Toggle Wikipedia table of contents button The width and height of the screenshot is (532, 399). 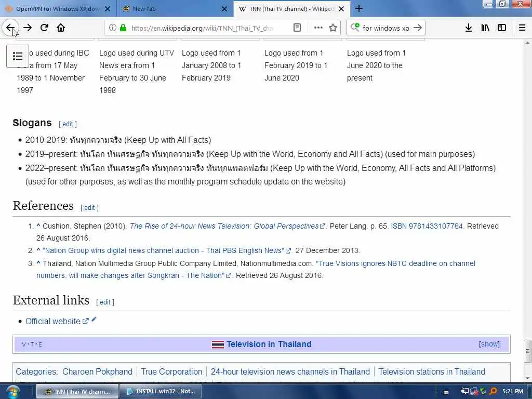tap(18, 56)
